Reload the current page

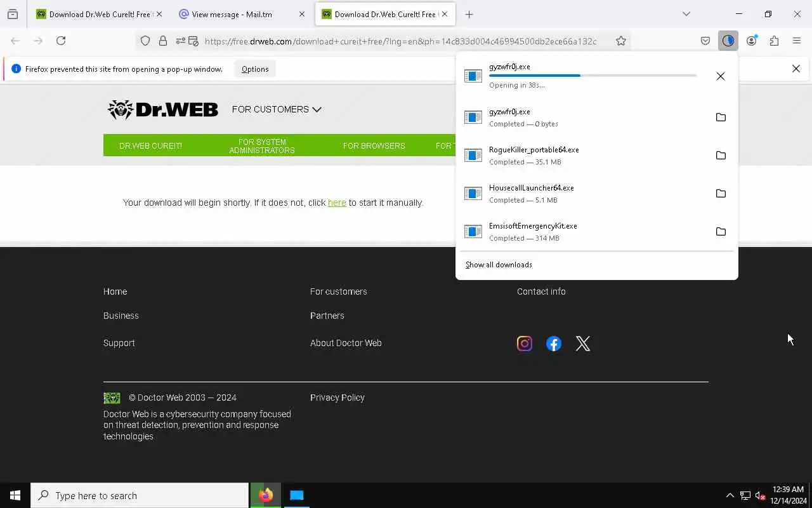click(x=61, y=41)
